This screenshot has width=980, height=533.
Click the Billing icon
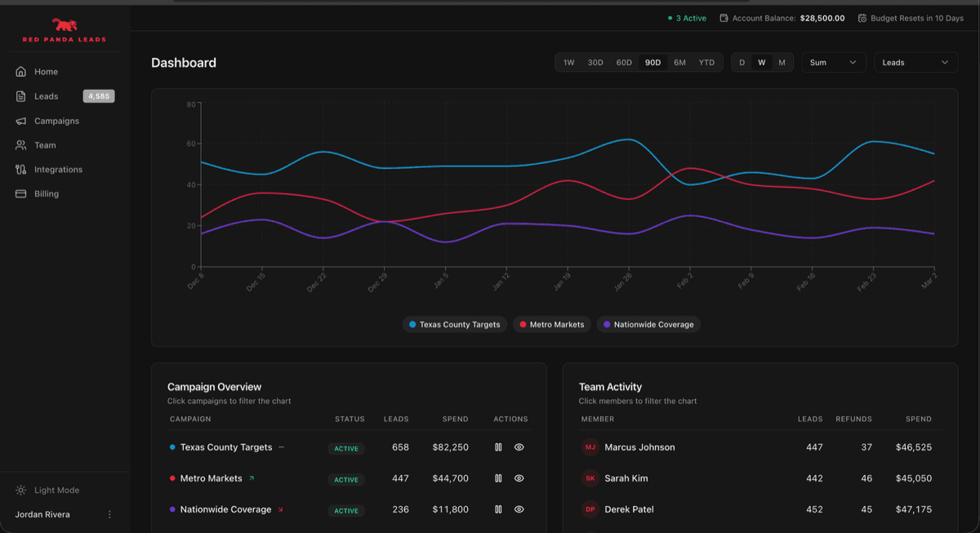(x=20, y=193)
